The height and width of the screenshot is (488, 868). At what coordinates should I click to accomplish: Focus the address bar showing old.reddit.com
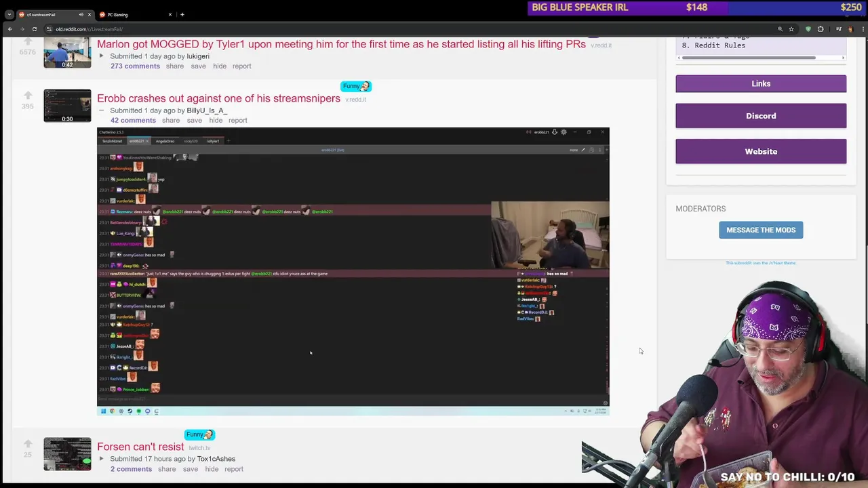point(407,29)
